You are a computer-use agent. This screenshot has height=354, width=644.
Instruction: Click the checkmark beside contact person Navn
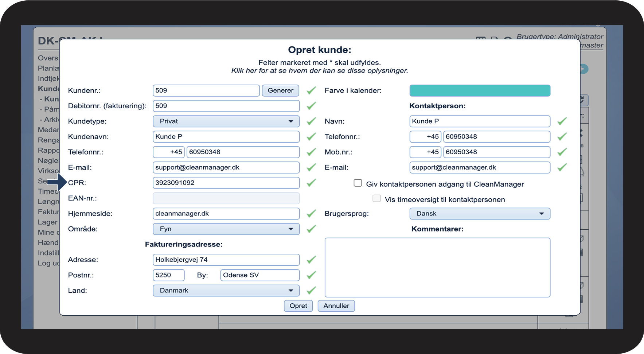562,121
